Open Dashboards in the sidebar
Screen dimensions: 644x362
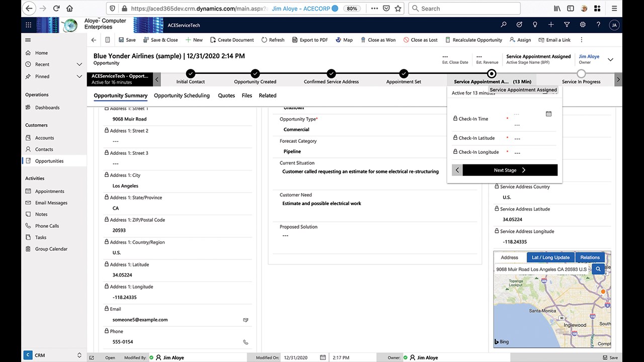(47, 108)
